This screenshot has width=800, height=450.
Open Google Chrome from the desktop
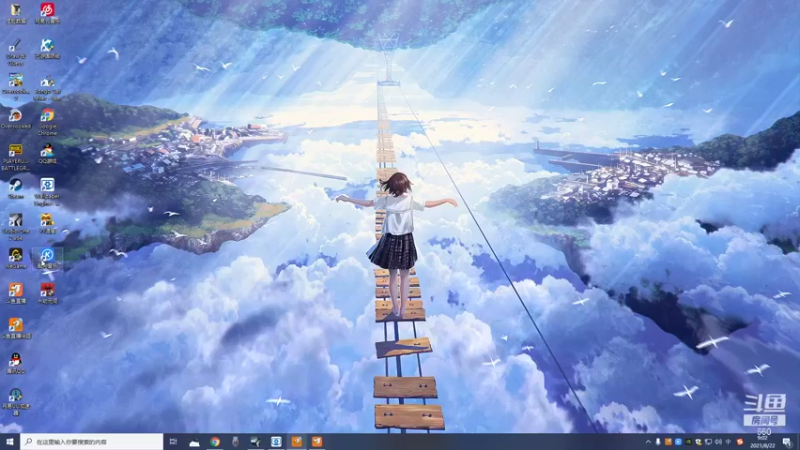point(47,122)
